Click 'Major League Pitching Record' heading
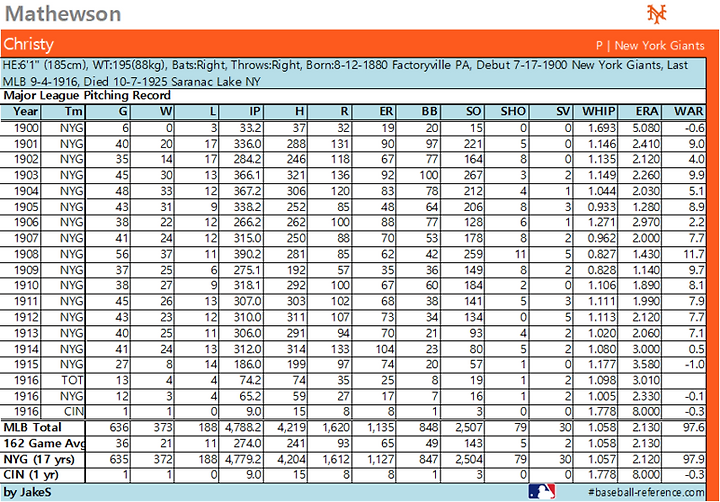This screenshot has height=502, width=720. (87, 96)
